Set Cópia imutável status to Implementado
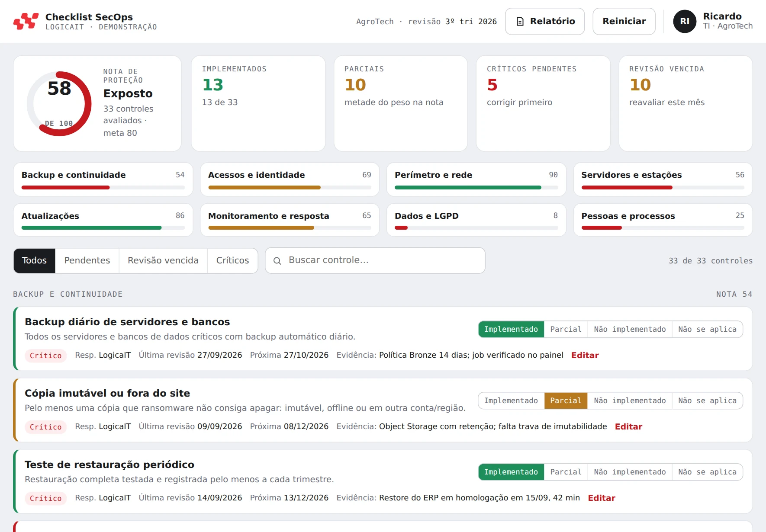The width and height of the screenshot is (766, 532). tap(511, 401)
